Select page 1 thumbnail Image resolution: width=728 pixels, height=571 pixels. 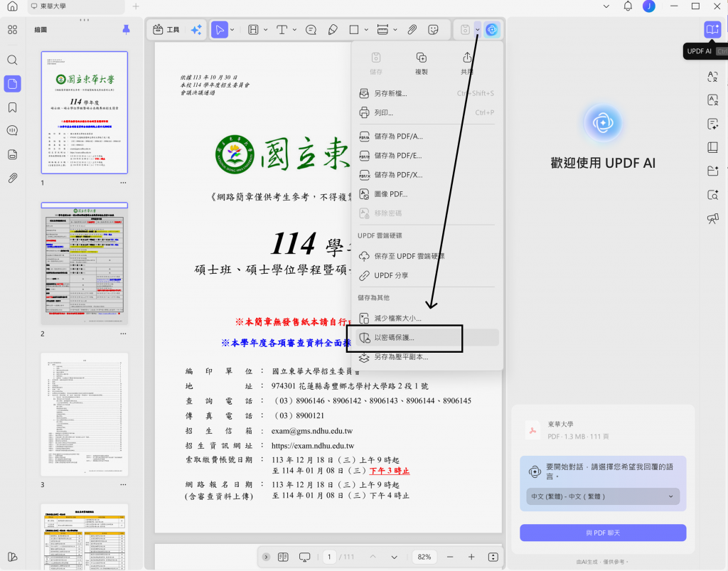[85, 113]
